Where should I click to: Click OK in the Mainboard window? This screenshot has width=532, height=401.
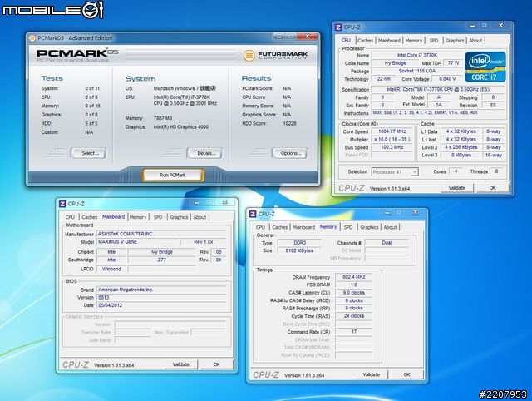coord(216,364)
